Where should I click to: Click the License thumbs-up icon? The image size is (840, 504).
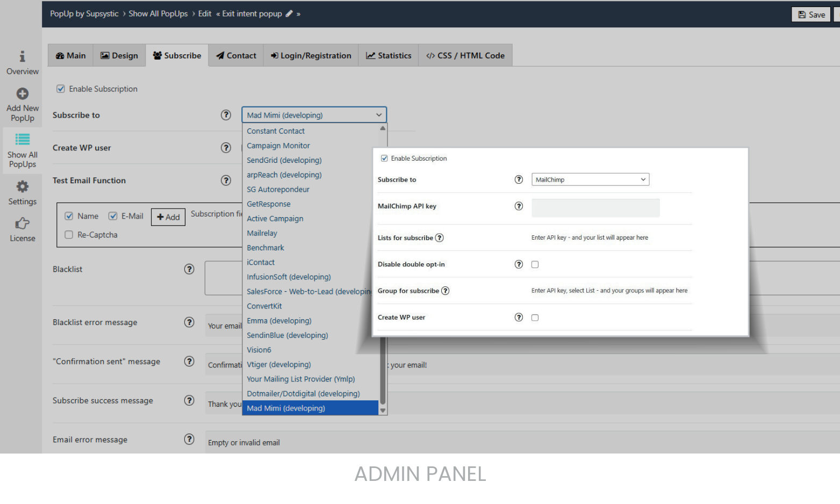click(x=22, y=224)
